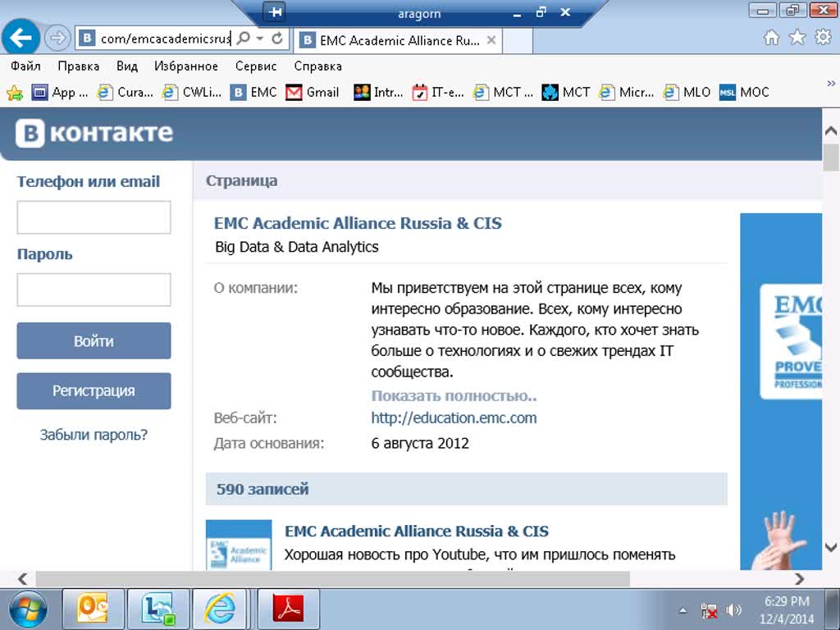Open the Home icon in IE toolbar
840x630 pixels.
coord(771,38)
